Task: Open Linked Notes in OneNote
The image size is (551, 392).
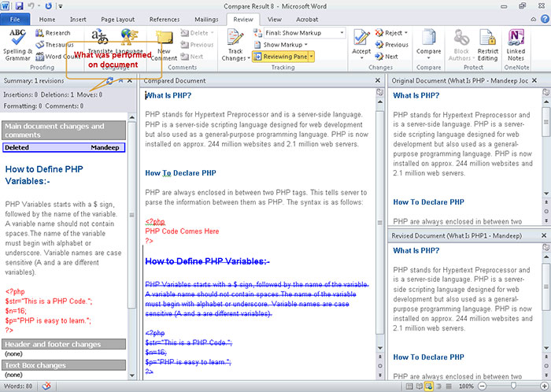Action: [x=516, y=45]
